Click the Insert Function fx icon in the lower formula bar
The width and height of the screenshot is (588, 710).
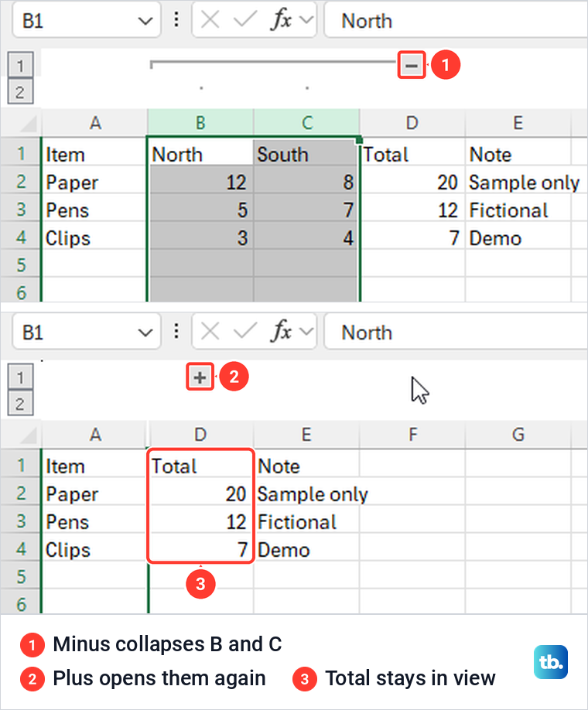281,332
